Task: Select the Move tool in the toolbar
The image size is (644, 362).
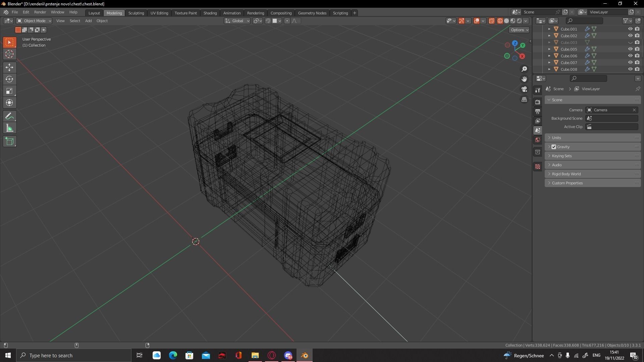Action: coord(9,67)
